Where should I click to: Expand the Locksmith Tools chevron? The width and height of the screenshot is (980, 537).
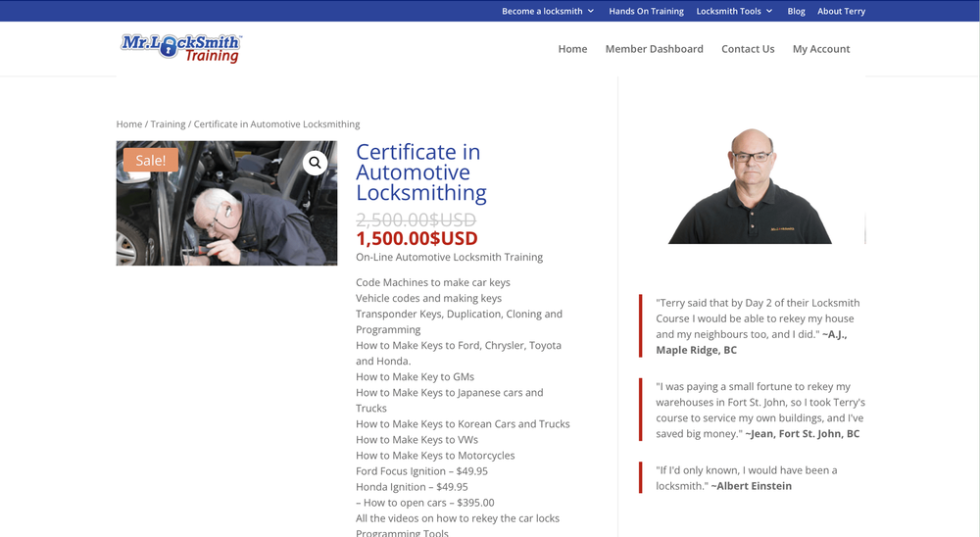click(x=769, y=11)
